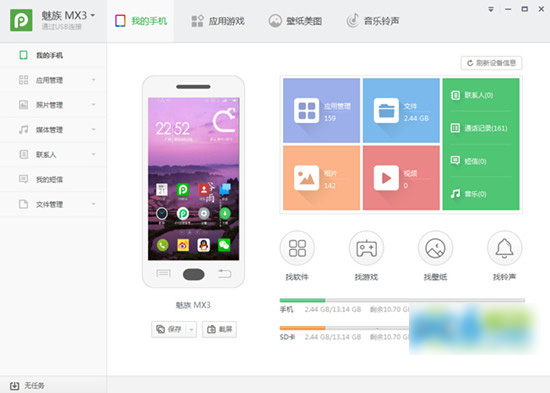Select 应用管理 in the sidebar

pos(53,80)
